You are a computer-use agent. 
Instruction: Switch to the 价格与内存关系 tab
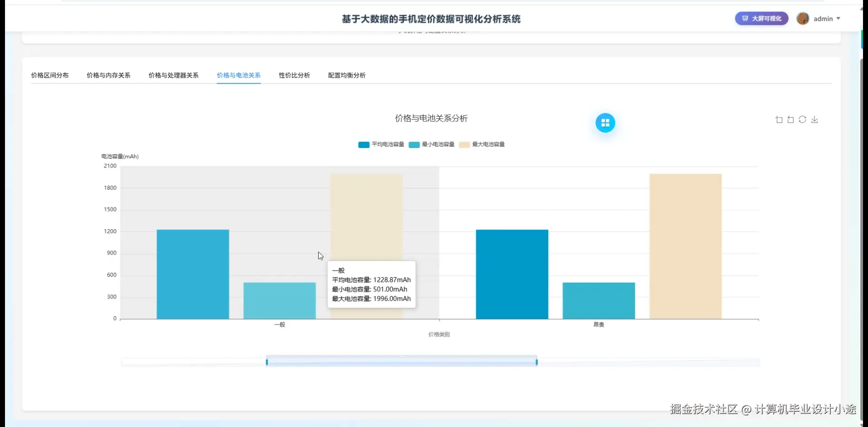click(x=108, y=75)
